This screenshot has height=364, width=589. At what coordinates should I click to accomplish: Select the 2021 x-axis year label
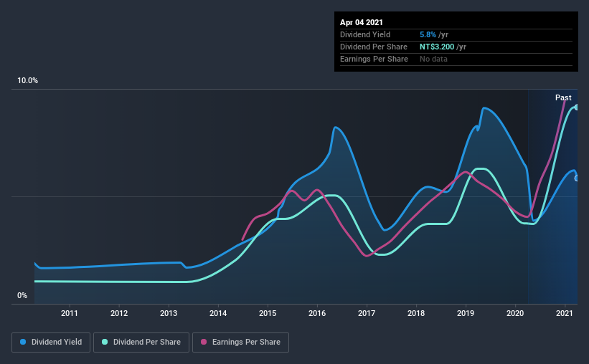click(x=564, y=313)
